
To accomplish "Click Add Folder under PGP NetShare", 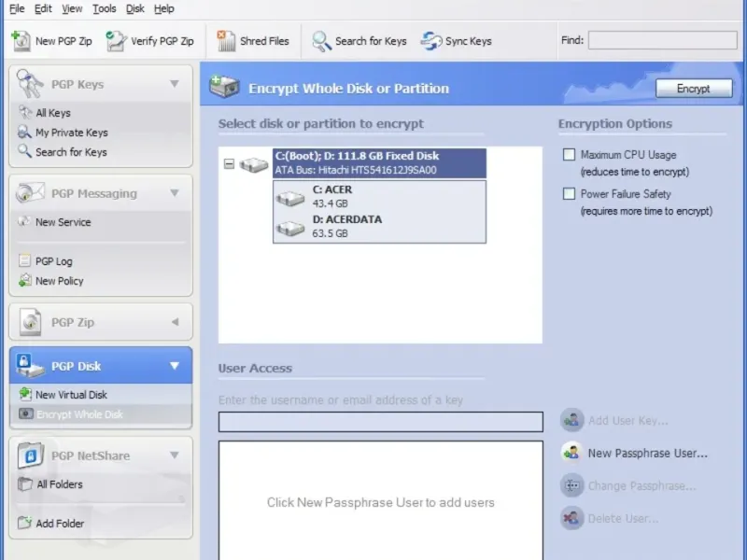I will click(x=60, y=523).
